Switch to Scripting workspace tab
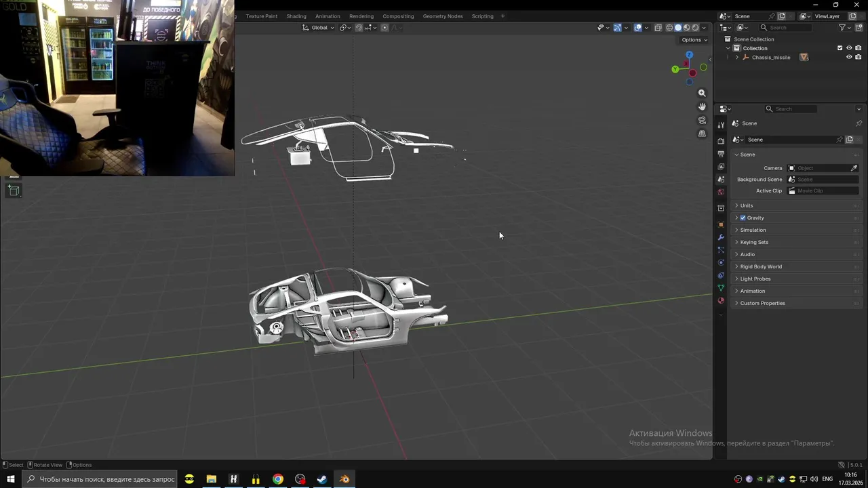The width and height of the screenshot is (868, 488). point(483,16)
